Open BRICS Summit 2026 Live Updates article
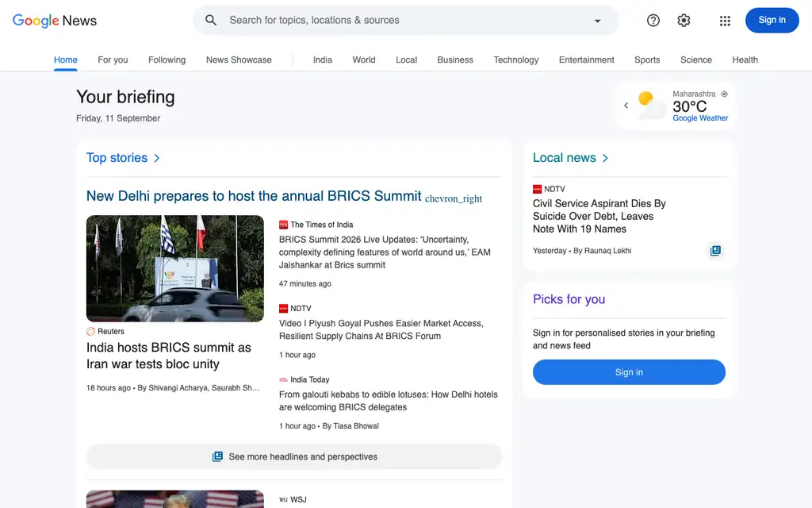Screen dimensions: 812x508 click(385, 252)
